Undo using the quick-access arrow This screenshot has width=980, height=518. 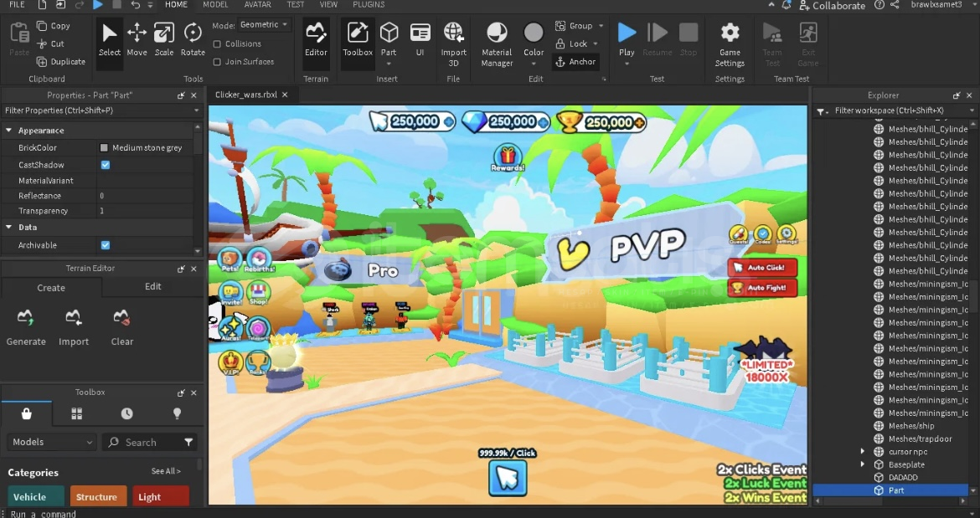(135, 5)
